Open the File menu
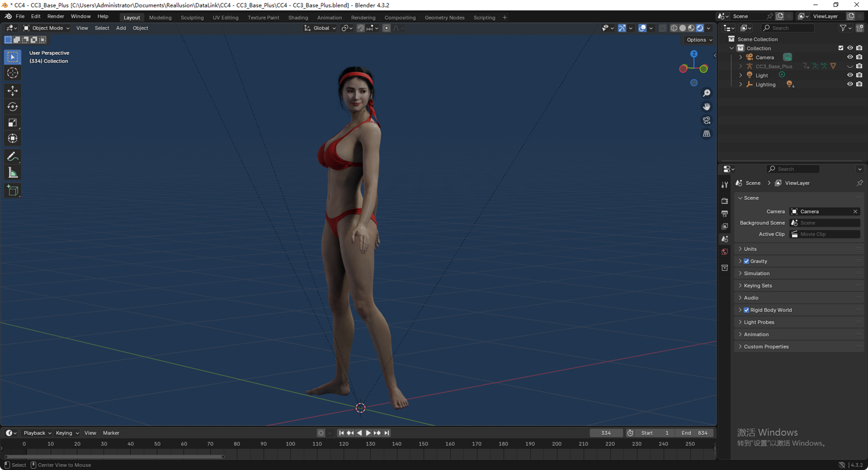Image resolution: width=868 pixels, height=470 pixels. coord(20,16)
